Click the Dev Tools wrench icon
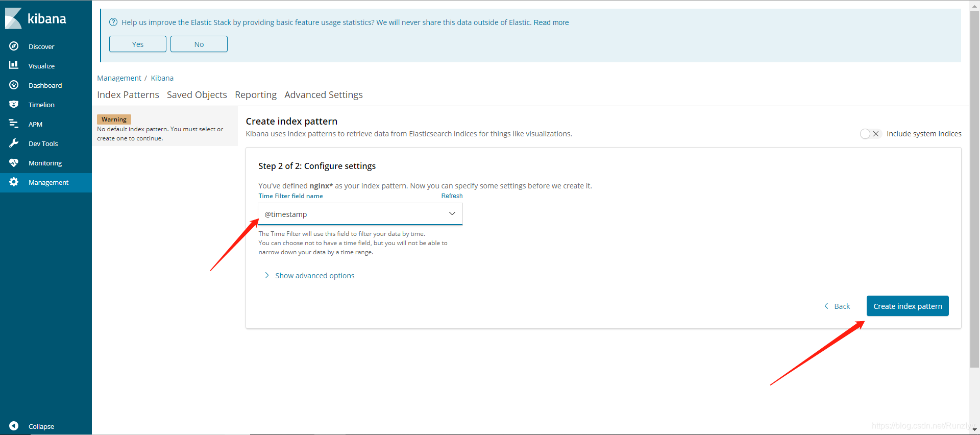Image resolution: width=980 pixels, height=435 pixels. click(14, 143)
